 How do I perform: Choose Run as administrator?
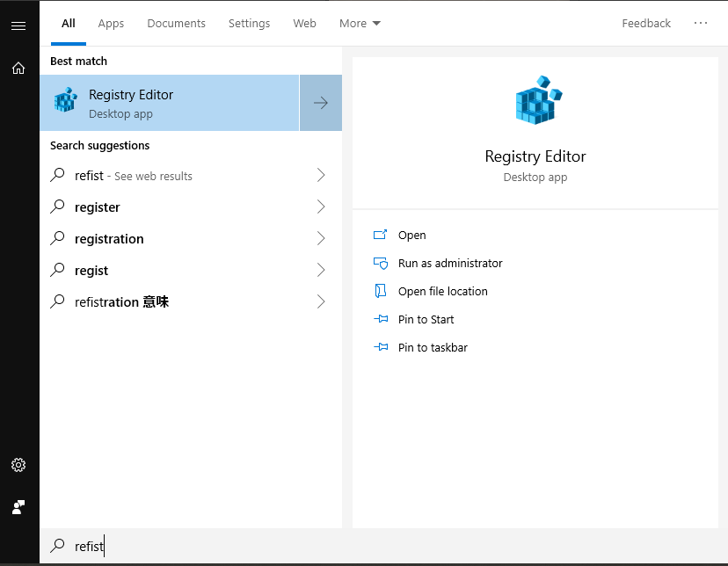450,263
